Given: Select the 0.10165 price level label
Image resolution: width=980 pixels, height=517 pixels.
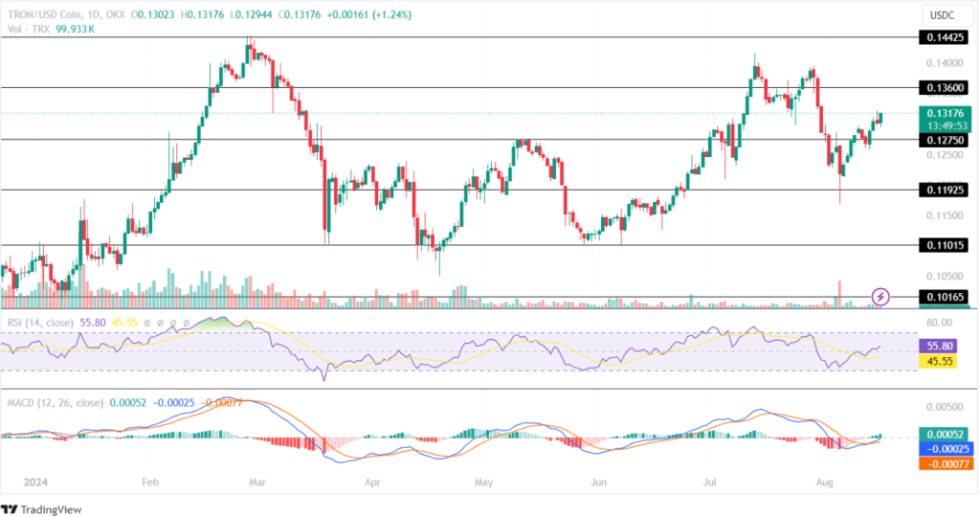Looking at the screenshot, I should [x=943, y=297].
